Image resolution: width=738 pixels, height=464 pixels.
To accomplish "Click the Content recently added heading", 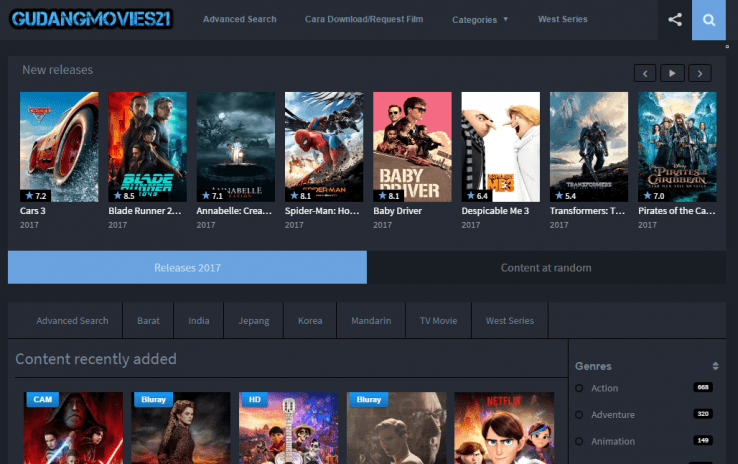I will coord(96,359).
